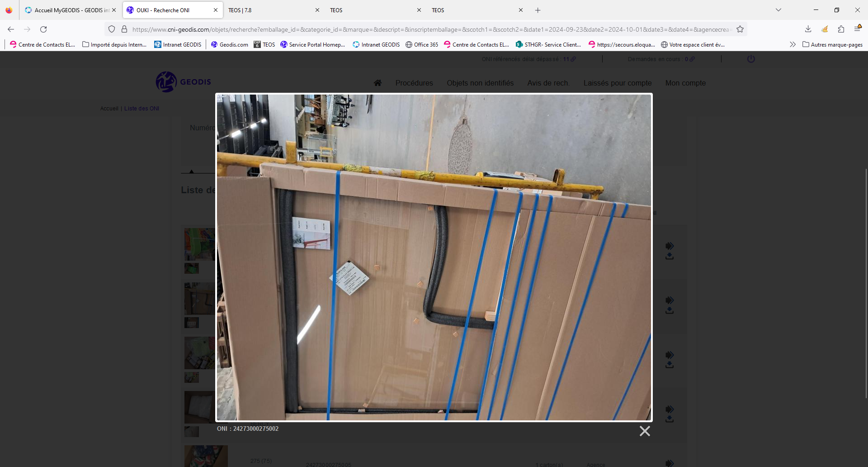The width and height of the screenshot is (868, 467).
Task: Open the Procédures menu
Action: [414, 83]
